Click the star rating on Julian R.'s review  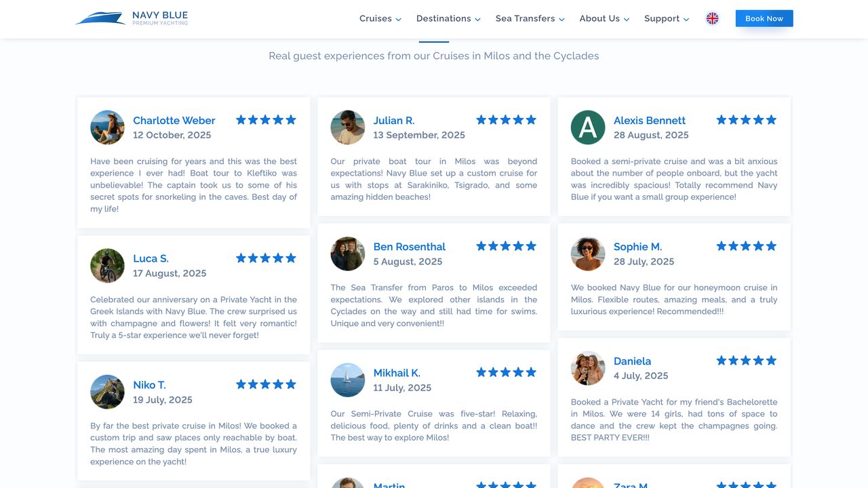coord(506,119)
